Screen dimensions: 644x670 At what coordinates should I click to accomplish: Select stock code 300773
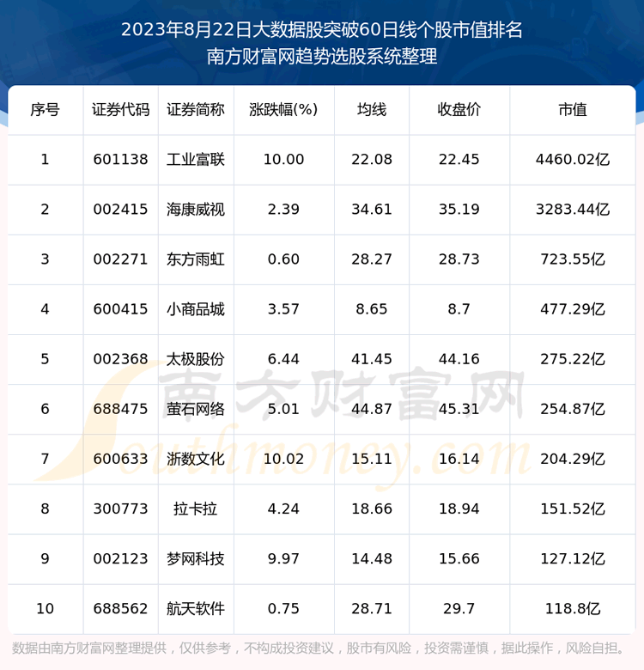pos(120,509)
